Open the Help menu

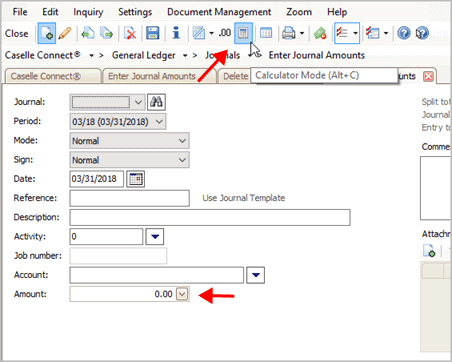point(337,12)
